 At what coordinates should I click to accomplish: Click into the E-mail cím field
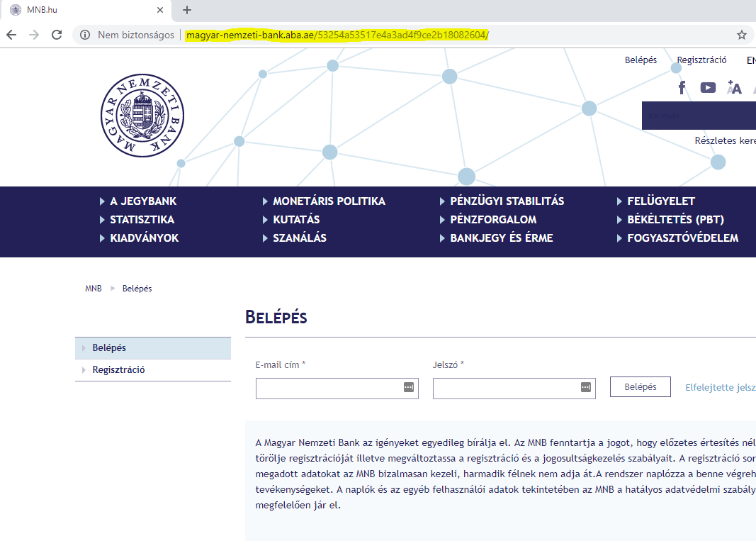[329, 388]
